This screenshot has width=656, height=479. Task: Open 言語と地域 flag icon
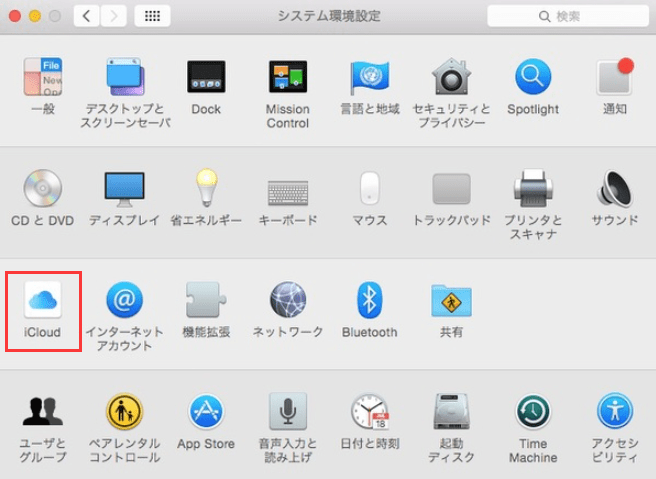(x=370, y=77)
